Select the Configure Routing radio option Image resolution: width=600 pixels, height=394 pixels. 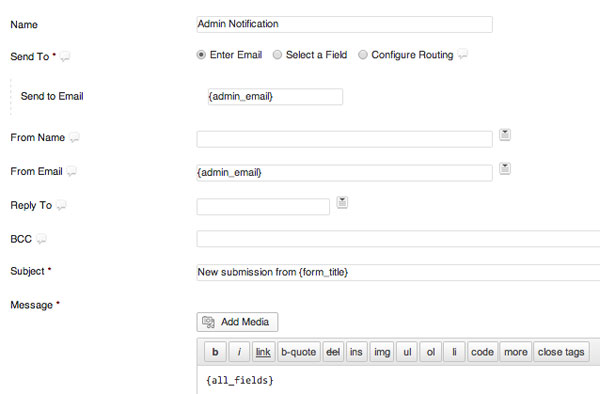click(362, 55)
